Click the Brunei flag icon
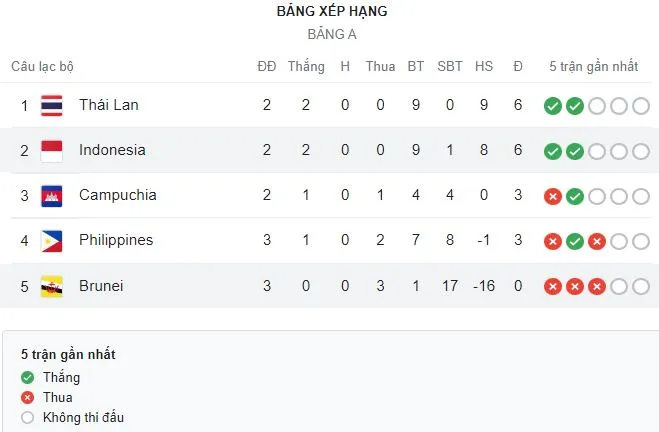The height and width of the screenshot is (432, 659). [x=52, y=286]
